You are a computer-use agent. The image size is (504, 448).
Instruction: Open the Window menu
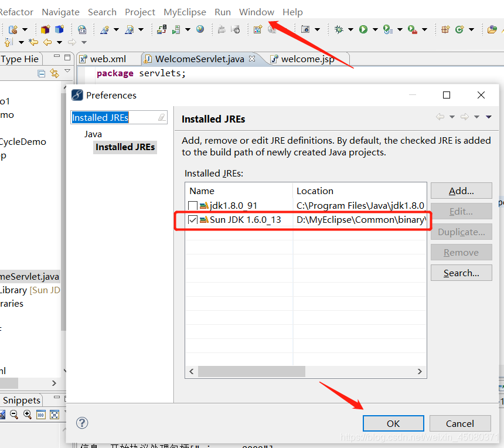point(257,12)
